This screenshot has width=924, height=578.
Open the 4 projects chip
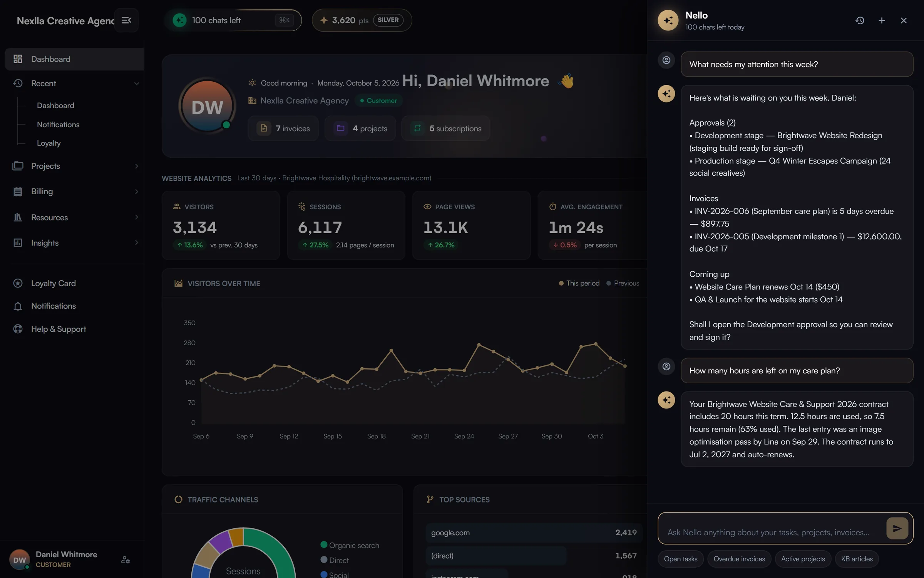pos(360,128)
